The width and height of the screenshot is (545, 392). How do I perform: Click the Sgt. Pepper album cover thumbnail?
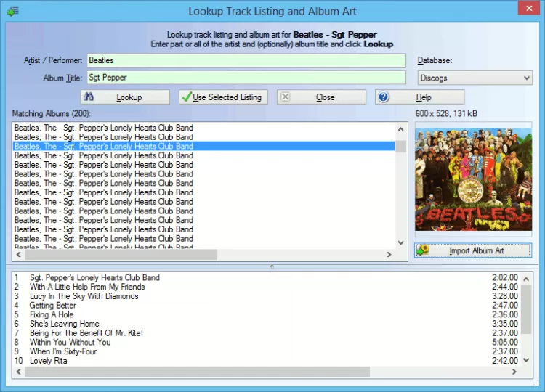point(473,179)
